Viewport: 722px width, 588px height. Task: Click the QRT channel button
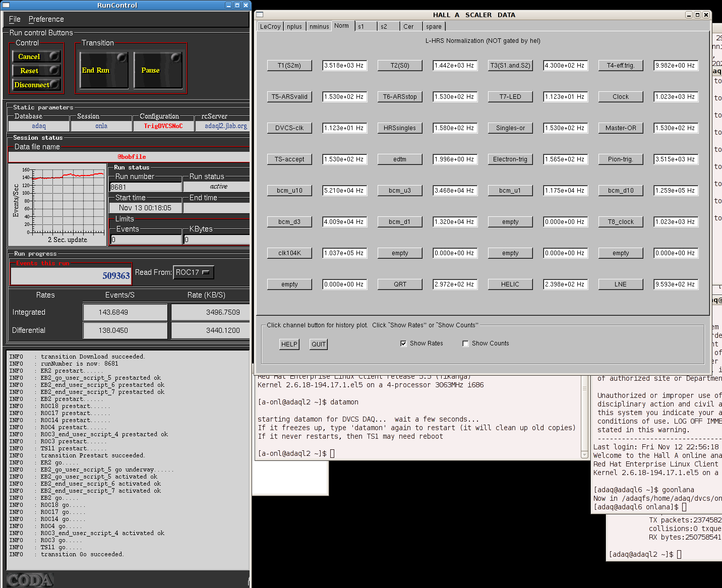click(400, 284)
